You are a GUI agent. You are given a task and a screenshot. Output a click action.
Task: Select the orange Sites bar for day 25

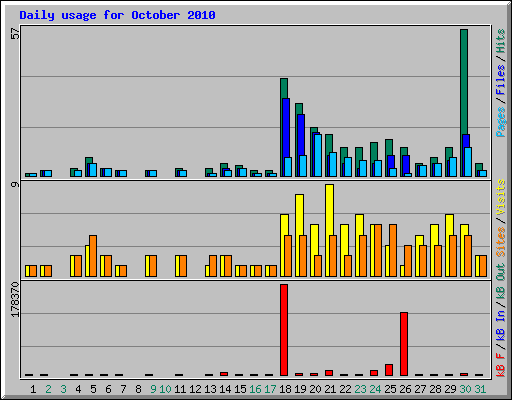393,250
